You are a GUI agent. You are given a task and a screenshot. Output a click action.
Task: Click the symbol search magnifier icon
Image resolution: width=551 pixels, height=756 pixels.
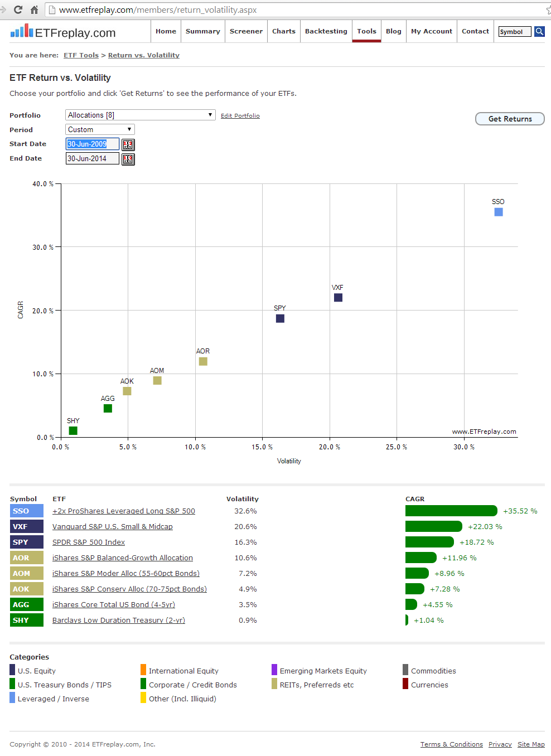539,31
